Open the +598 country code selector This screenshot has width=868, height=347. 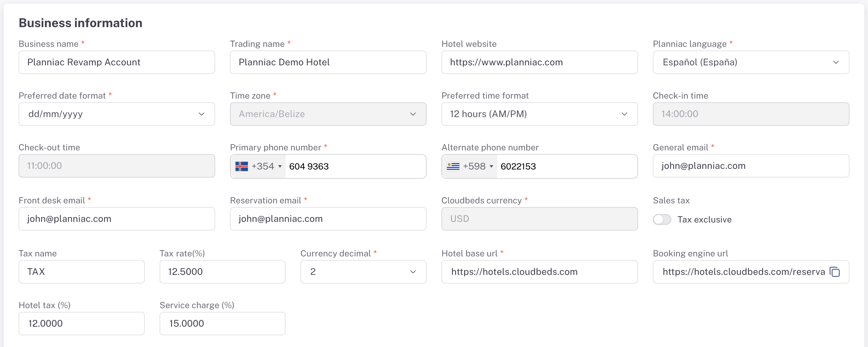pyautogui.click(x=470, y=166)
